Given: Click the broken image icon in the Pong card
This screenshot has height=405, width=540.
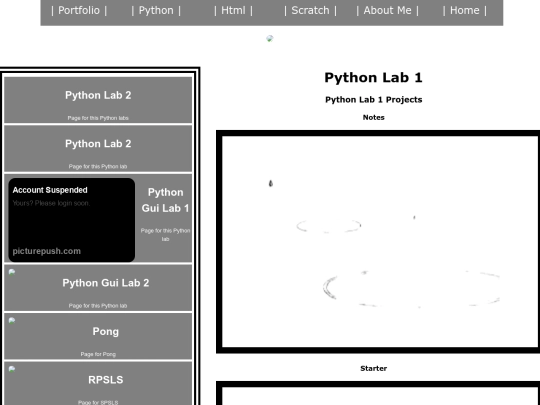Looking at the screenshot, I should pos(12,321).
